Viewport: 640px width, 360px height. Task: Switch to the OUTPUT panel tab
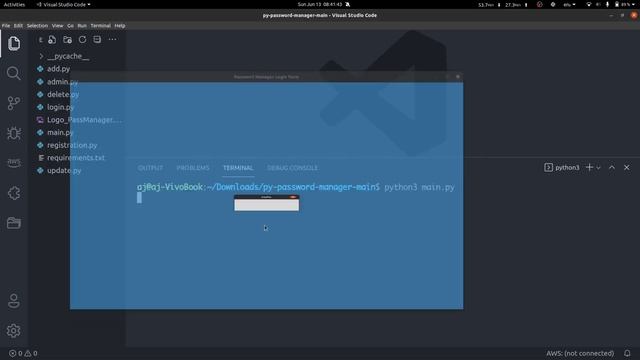pyautogui.click(x=150, y=168)
